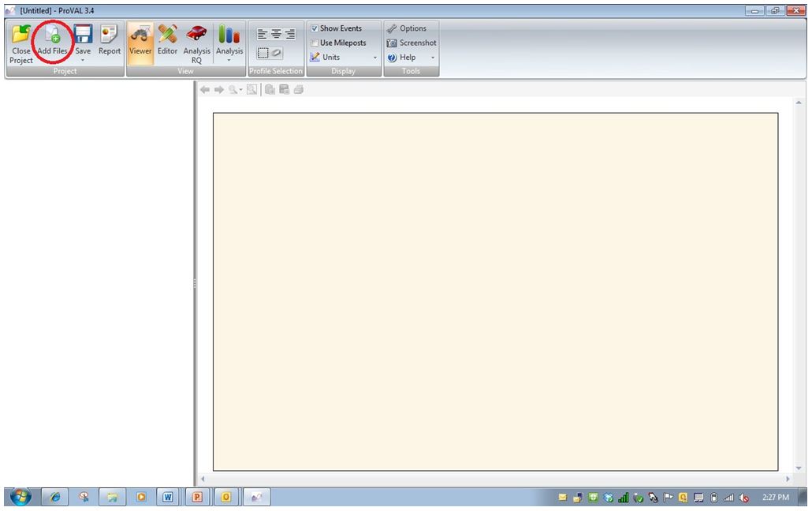Save chart image with disk icon
This screenshot has width=812, height=511.
tap(284, 90)
